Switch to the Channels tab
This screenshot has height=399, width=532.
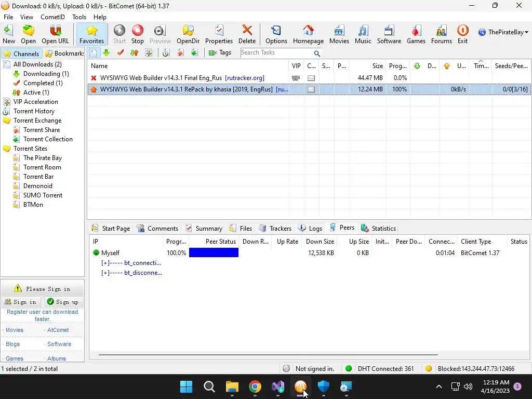coord(22,54)
